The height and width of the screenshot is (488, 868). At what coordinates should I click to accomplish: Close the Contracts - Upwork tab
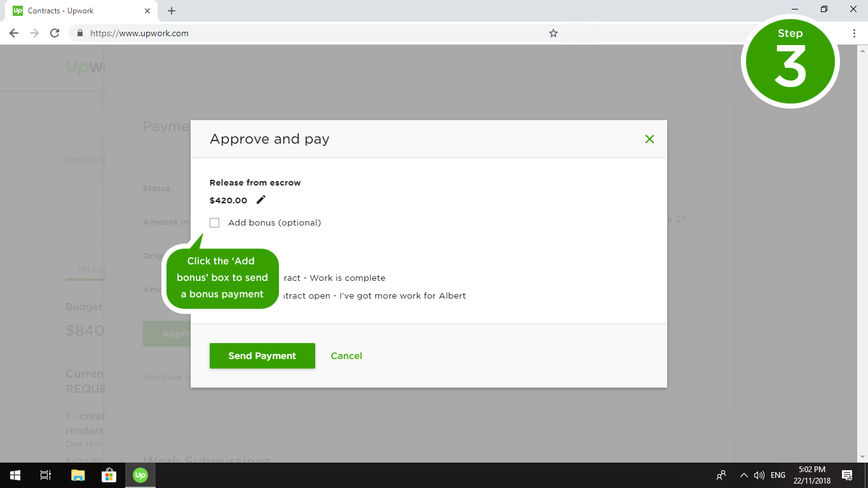[147, 11]
